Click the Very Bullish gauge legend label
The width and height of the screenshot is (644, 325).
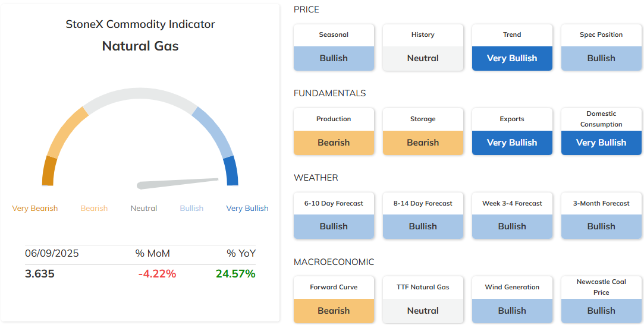coord(247,209)
